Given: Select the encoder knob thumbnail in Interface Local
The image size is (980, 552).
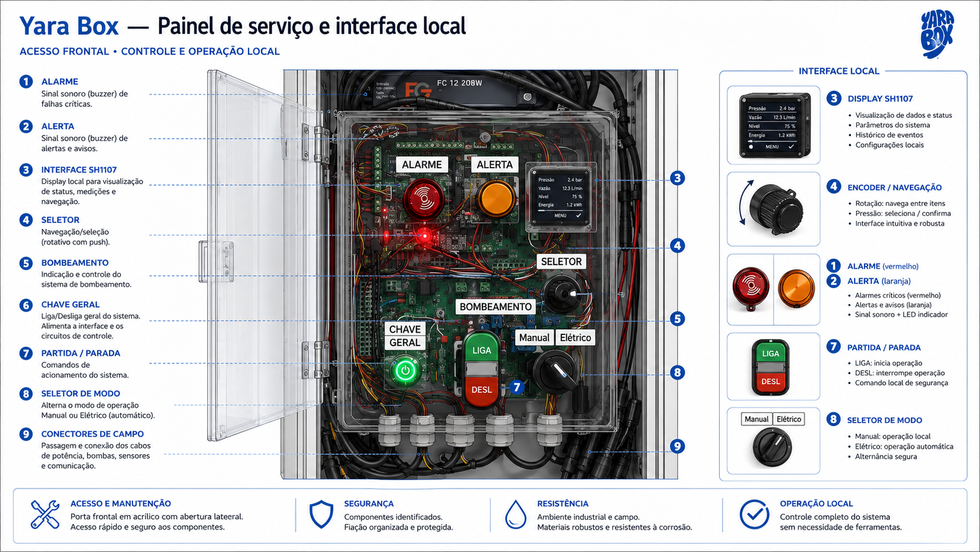Looking at the screenshot, I should tap(774, 209).
